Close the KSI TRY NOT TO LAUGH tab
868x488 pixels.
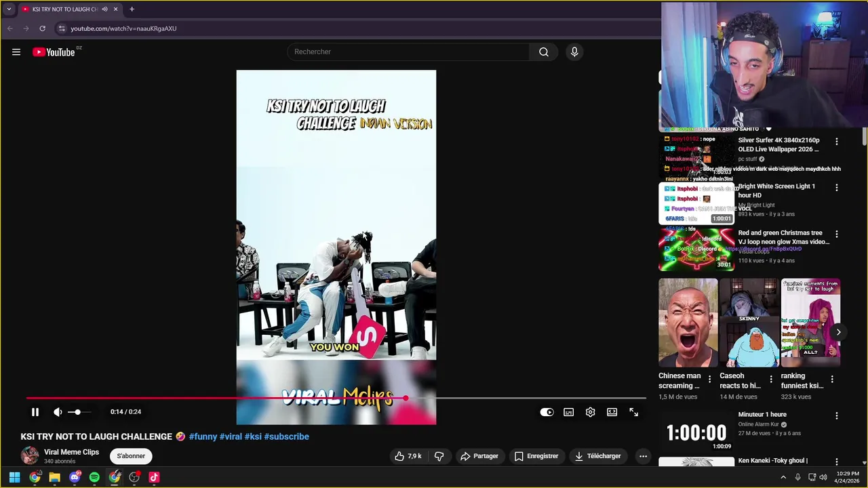click(x=115, y=9)
